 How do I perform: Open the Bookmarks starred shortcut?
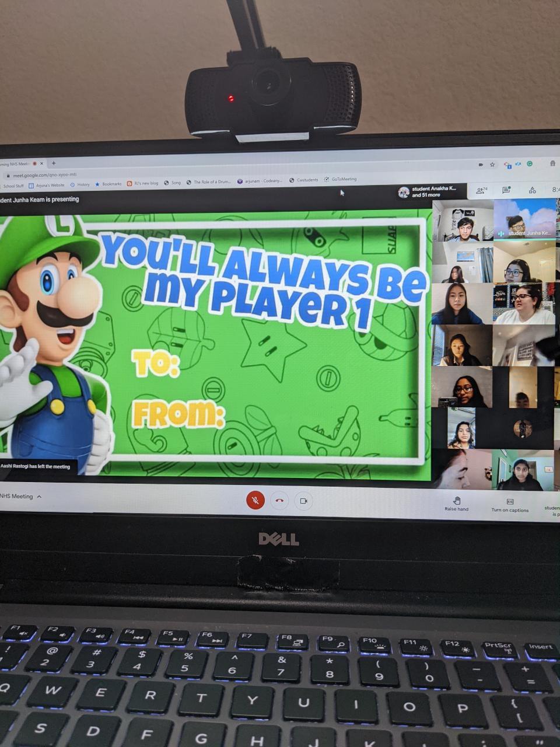coord(108,184)
